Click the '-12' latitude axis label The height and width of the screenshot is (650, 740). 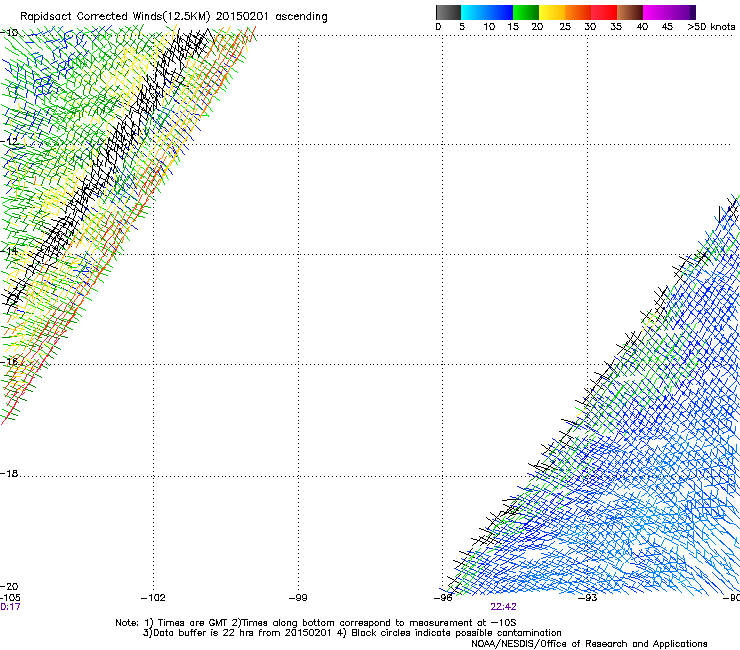pos(9,141)
